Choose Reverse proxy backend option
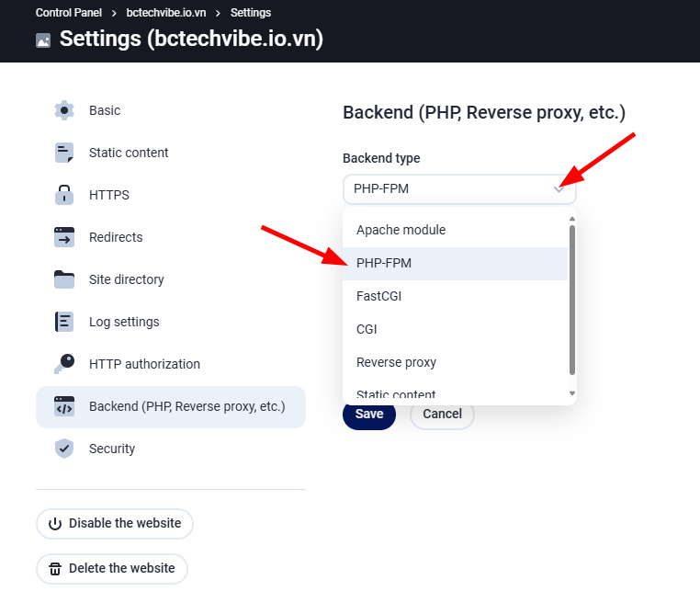The height and width of the screenshot is (614, 700). click(396, 362)
